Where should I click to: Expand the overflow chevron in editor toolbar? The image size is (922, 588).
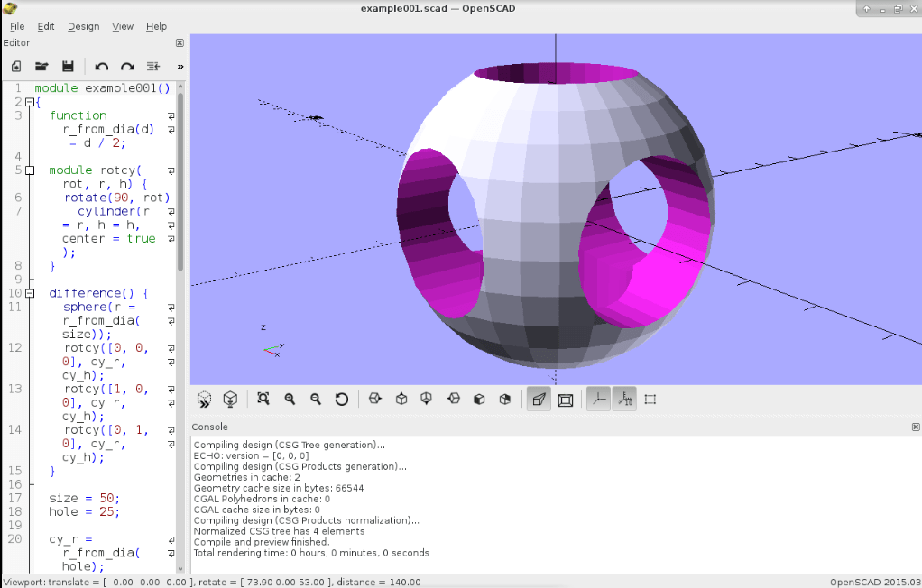coord(179,66)
